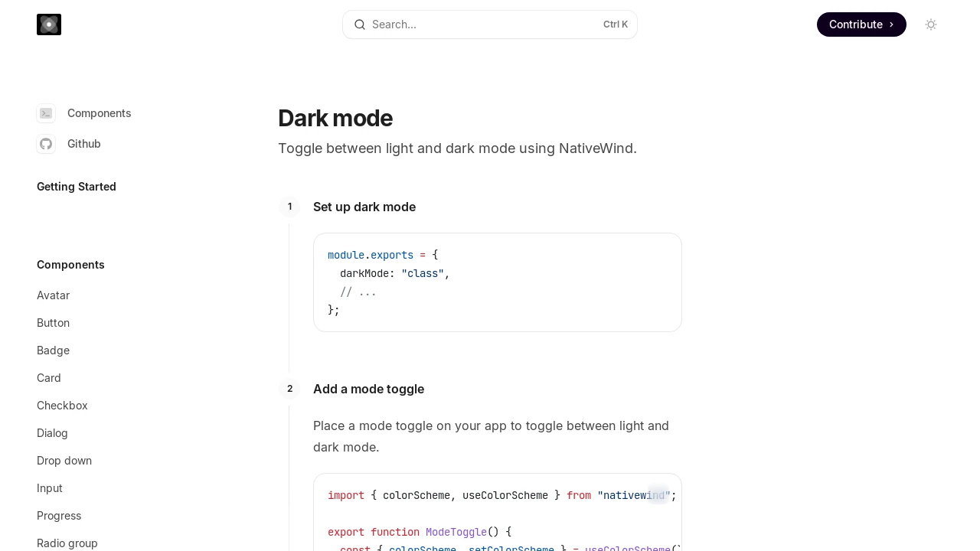Toggle the light/dark theme sun icon
Viewport: 980px width, 551px height.
931,24
